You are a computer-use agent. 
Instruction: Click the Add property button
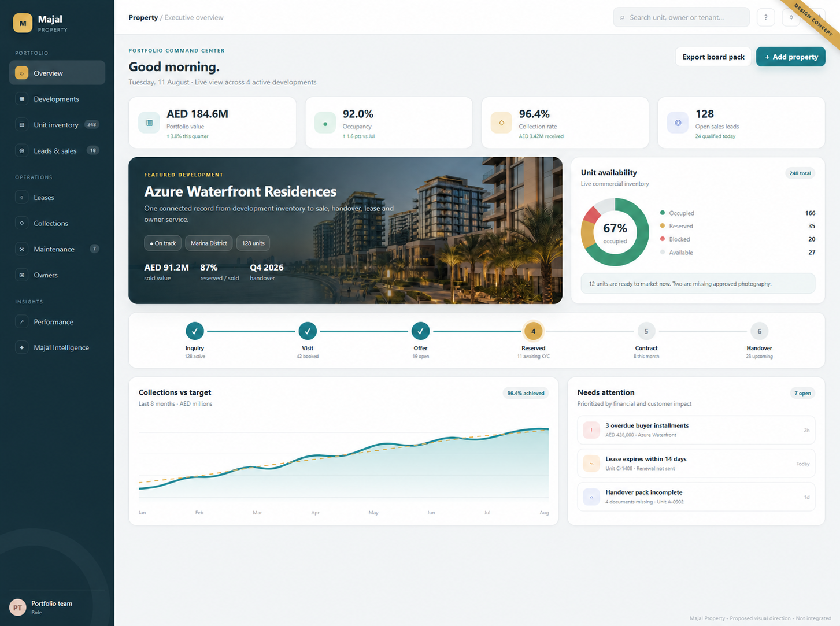(x=791, y=57)
